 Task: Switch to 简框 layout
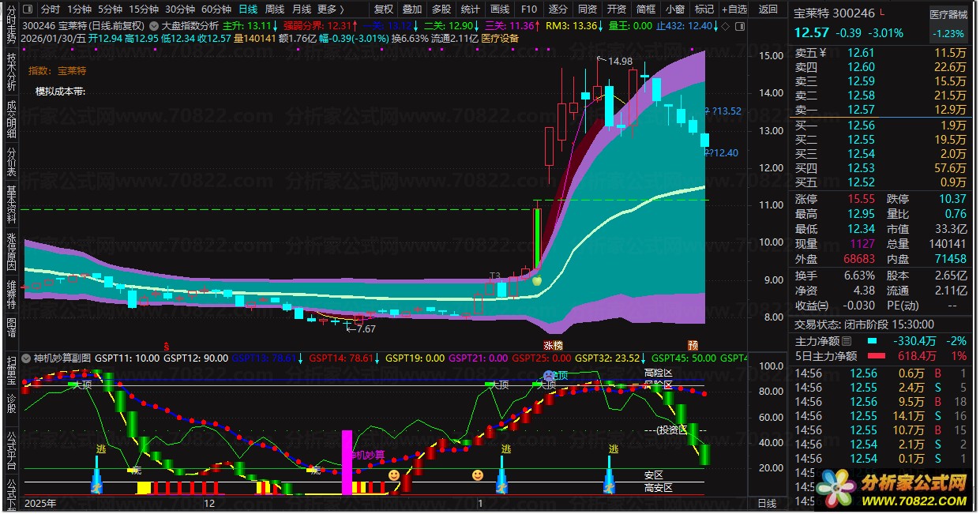point(646,9)
